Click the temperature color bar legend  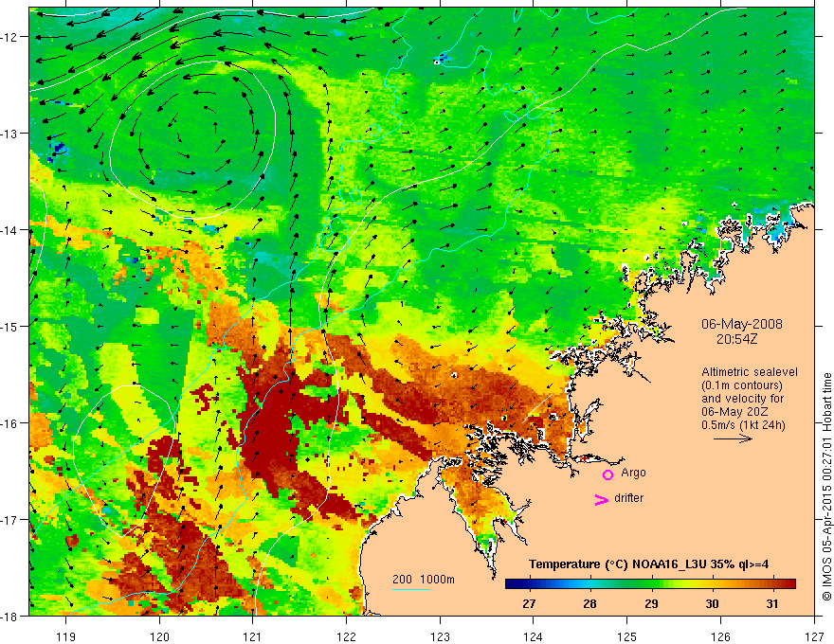650,584
